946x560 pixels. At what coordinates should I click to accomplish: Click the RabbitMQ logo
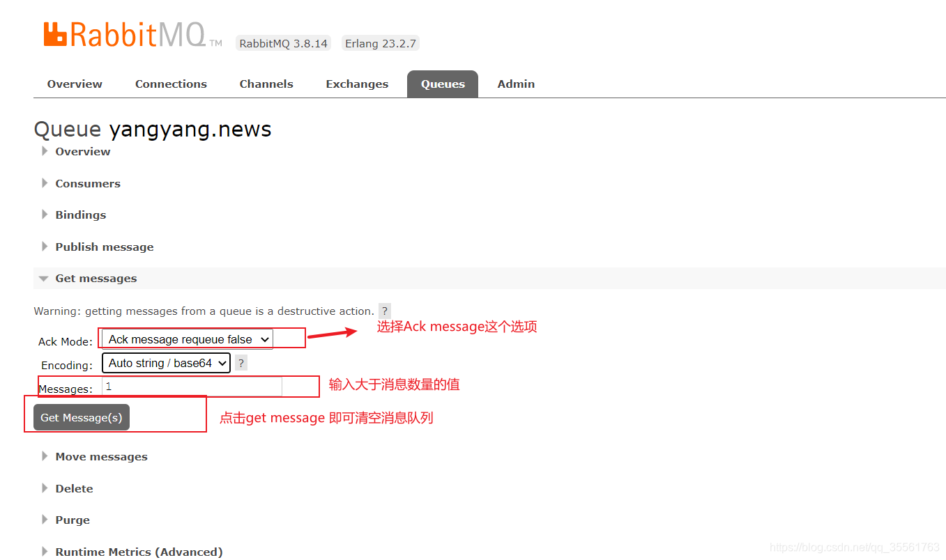(132, 35)
